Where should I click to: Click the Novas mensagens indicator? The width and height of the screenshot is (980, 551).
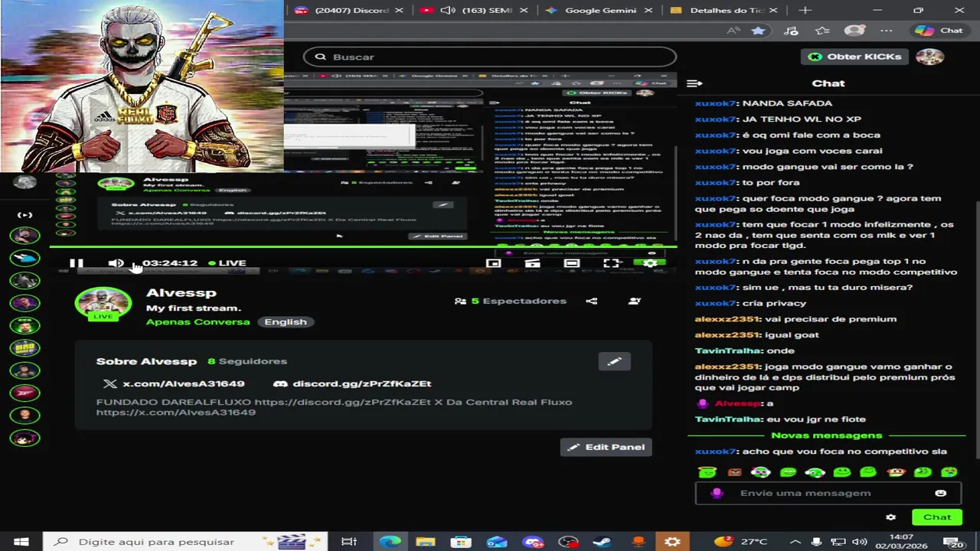point(826,435)
